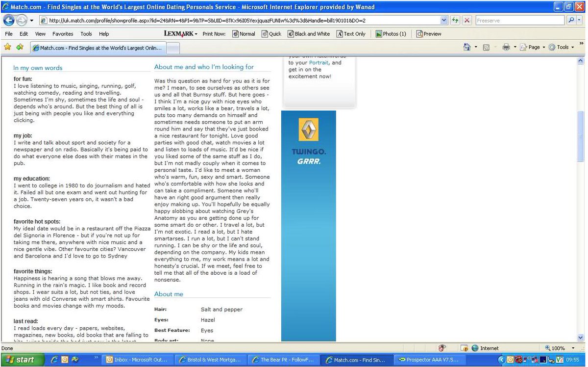Click Lexmark Normal print button
The image size is (588, 367).
(244, 34)
